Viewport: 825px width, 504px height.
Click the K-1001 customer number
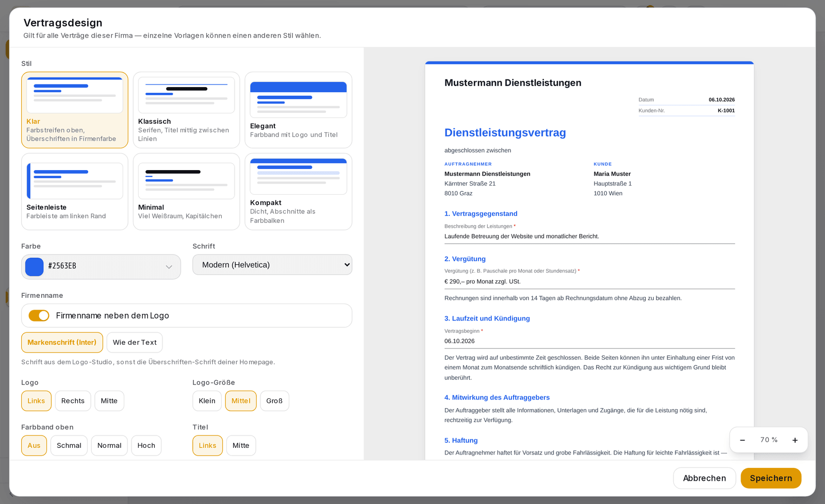click(x=726, y=111)
